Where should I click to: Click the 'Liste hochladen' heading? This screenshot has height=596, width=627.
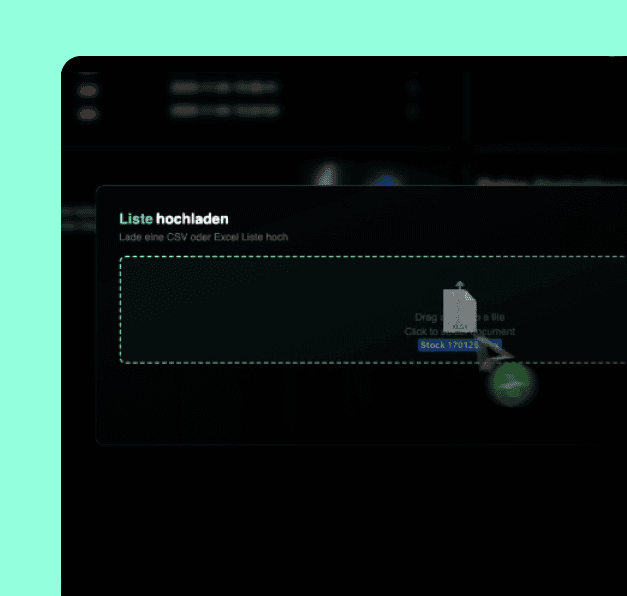tap(174, 219)
